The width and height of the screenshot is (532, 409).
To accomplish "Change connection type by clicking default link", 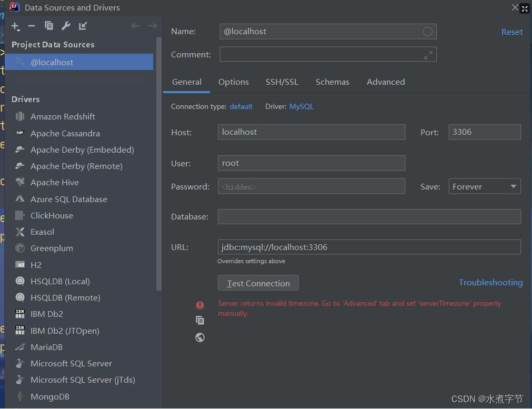I will tap(241, 106).
